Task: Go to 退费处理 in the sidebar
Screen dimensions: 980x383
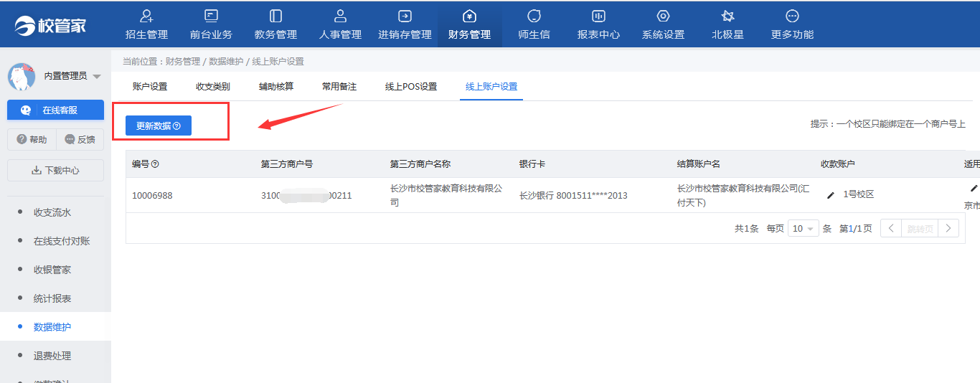Action: pyautogui.click(x=52, y=356)
